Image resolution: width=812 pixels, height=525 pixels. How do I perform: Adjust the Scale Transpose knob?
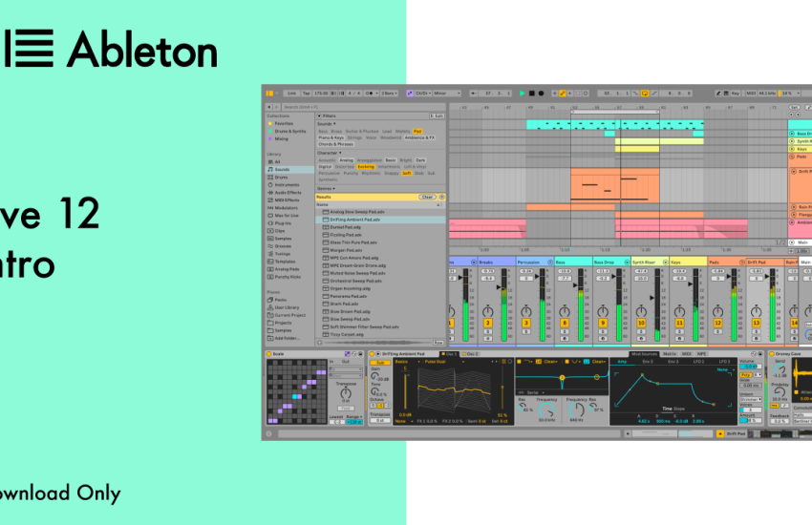[x=346, y=393]
